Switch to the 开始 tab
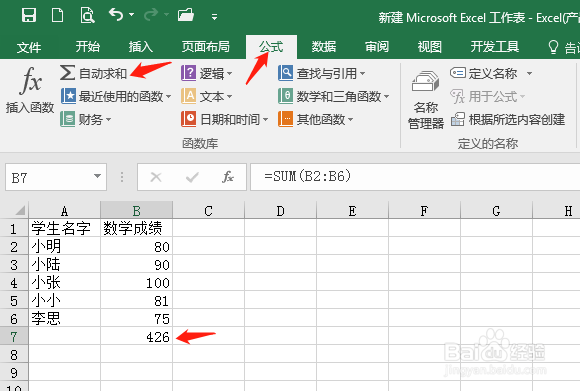This screenshot has height=391, width=580. point(88,47)
